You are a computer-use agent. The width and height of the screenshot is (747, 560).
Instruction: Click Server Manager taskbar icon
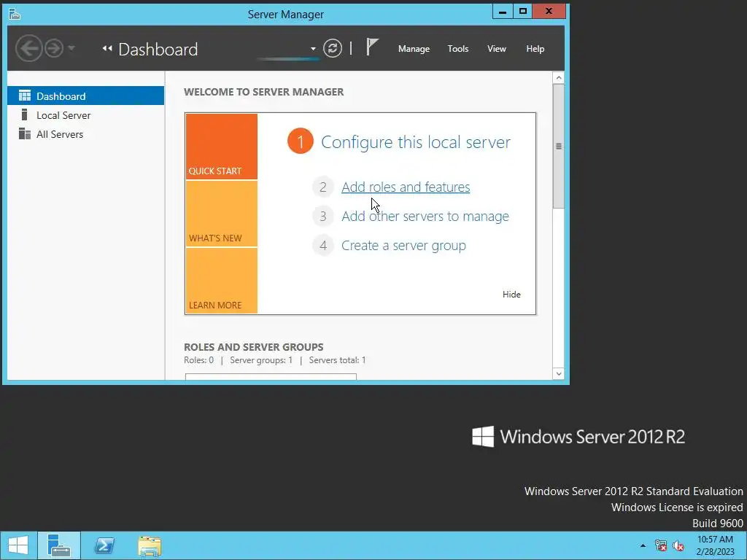point(59,545)
